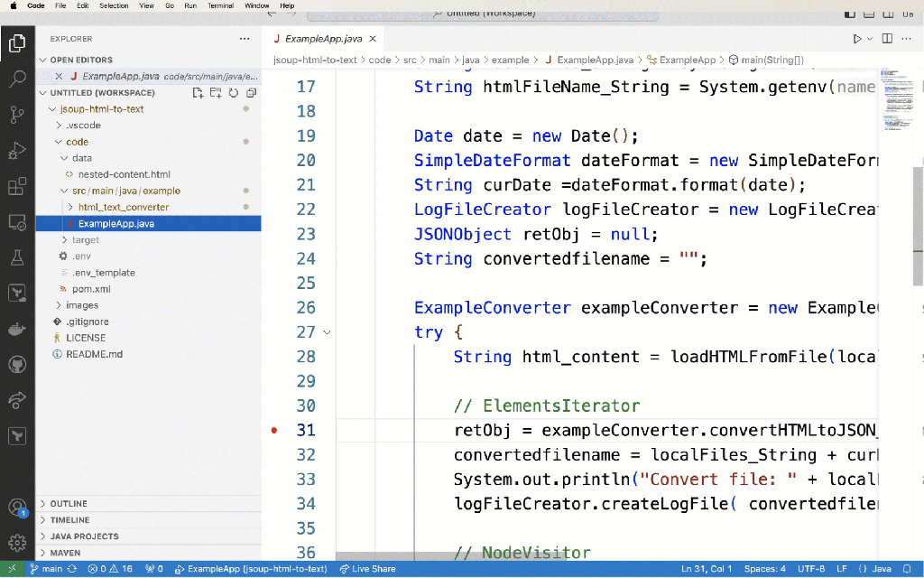The height and width of the screenshot is (578, 924).
Task: Select the ExampleApp.java editor tab
Action: tap(323, 39)
